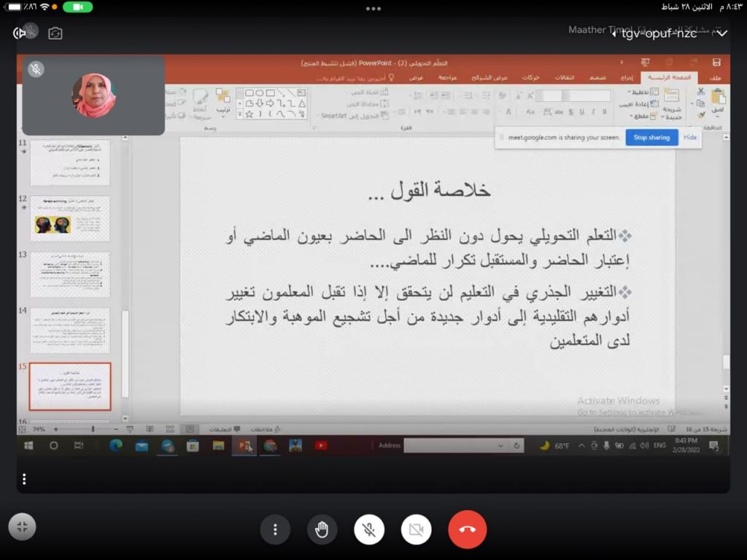Open the taskbar Address bar dropdown arrow

pyautogui.click(x=500, y=446)
